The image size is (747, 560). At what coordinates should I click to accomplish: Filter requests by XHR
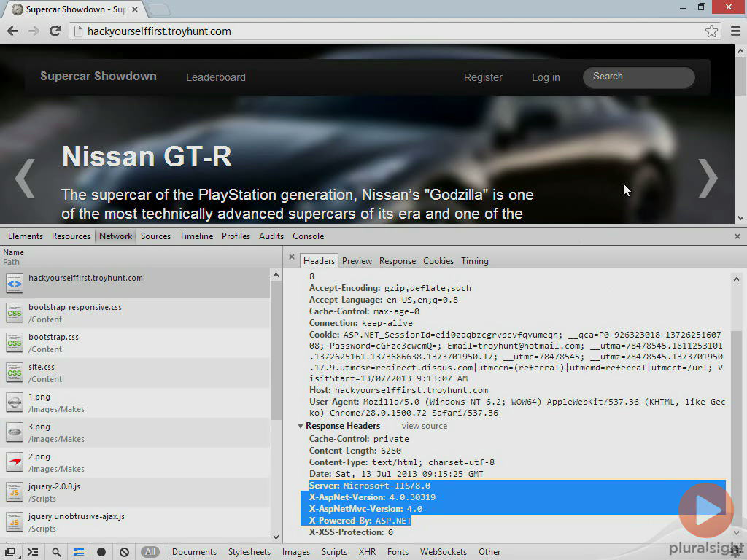[367, 552]
